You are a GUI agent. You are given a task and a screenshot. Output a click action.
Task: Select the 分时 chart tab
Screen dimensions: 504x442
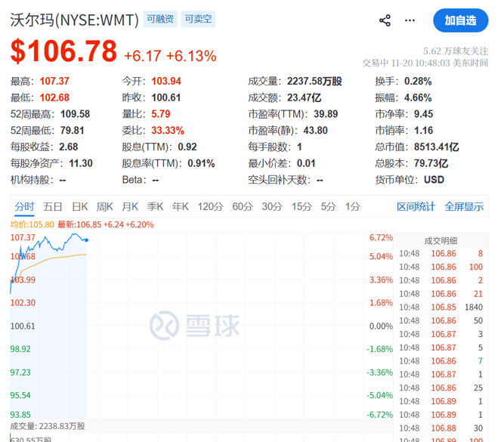(24, 206)
